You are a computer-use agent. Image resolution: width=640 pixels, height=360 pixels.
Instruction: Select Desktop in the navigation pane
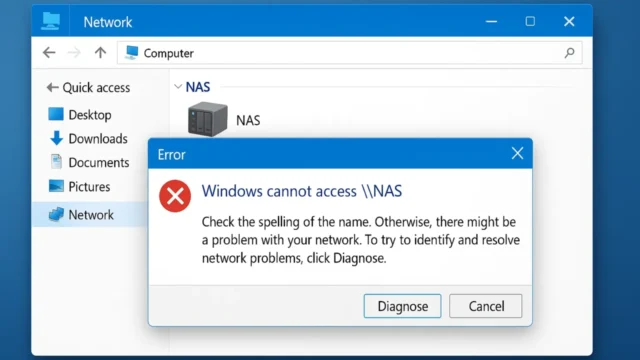click(x=90, y=115)
